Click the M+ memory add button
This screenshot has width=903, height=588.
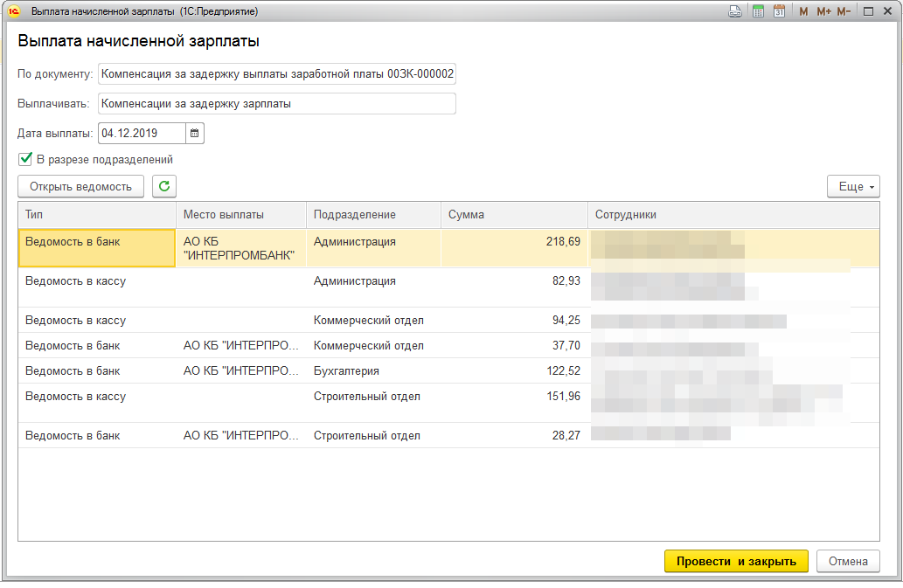click(x=823, y=11)
